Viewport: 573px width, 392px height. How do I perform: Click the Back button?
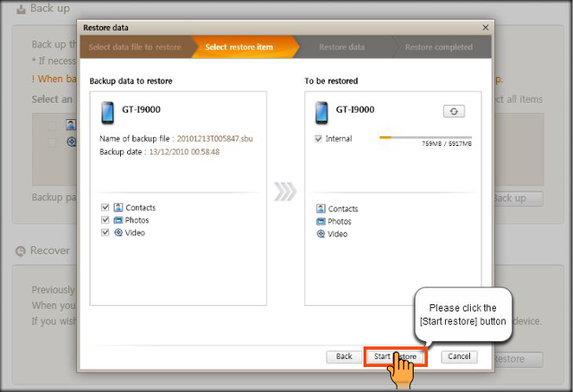click(344, 356)
